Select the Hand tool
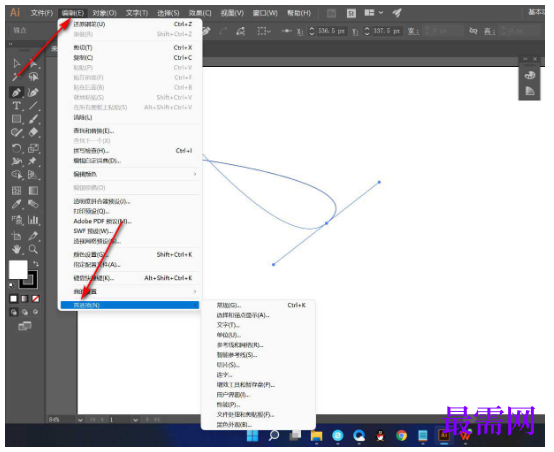 tap(16, 250)
